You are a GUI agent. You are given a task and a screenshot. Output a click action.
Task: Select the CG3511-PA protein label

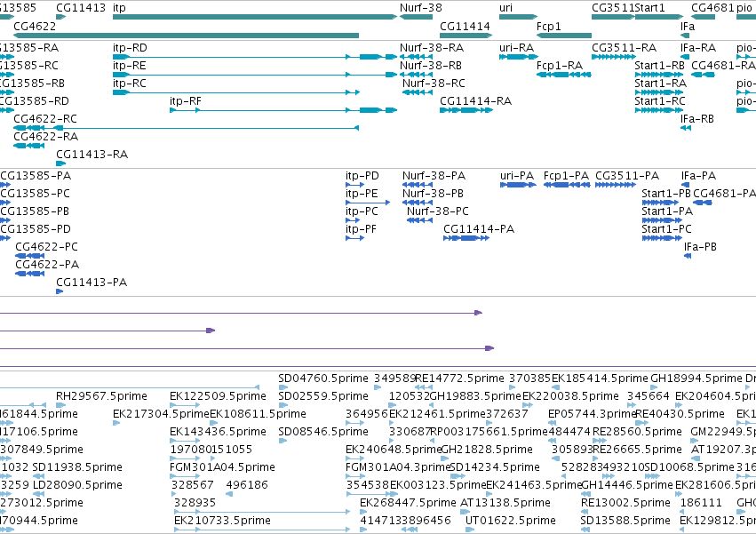pos(627,176)
